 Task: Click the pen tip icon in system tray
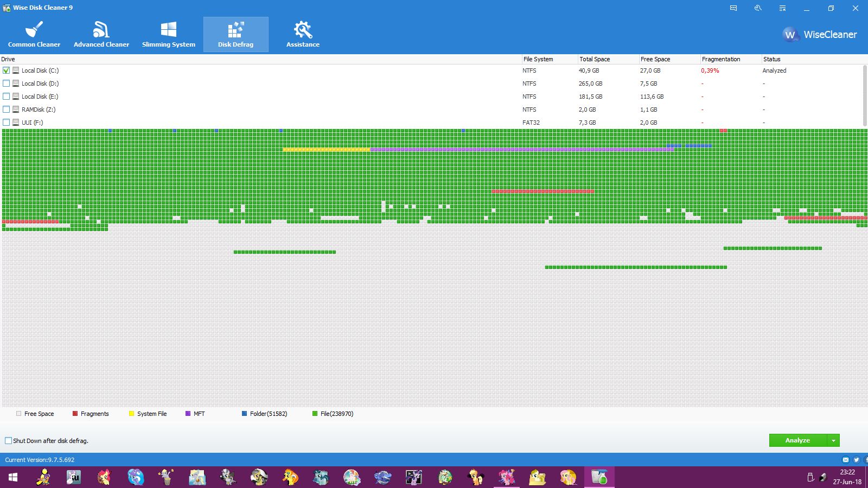point(823,477)
